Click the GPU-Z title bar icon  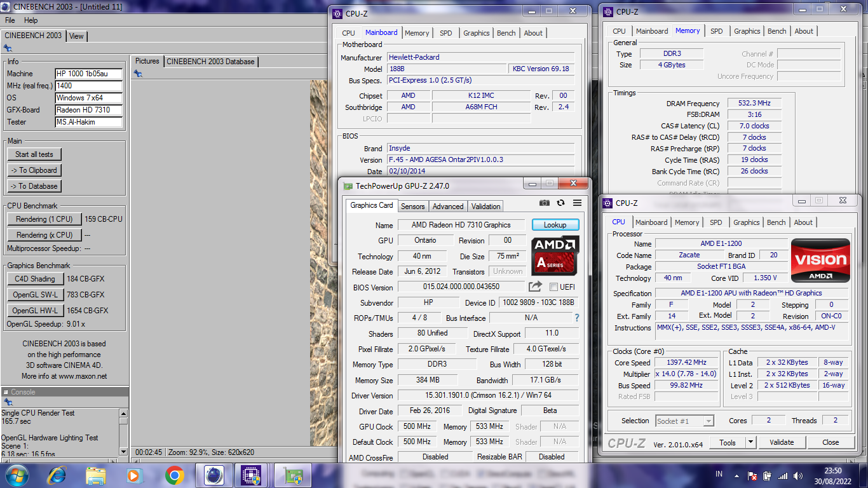tap(348, 186)
